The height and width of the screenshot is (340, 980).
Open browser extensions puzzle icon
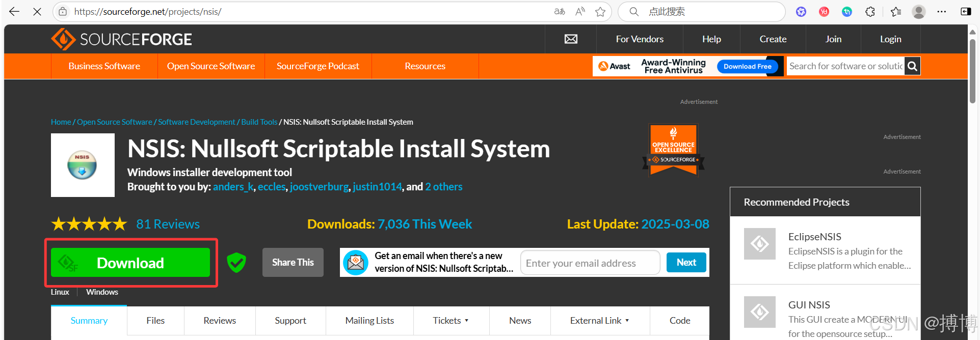click(x=870, y=11)
